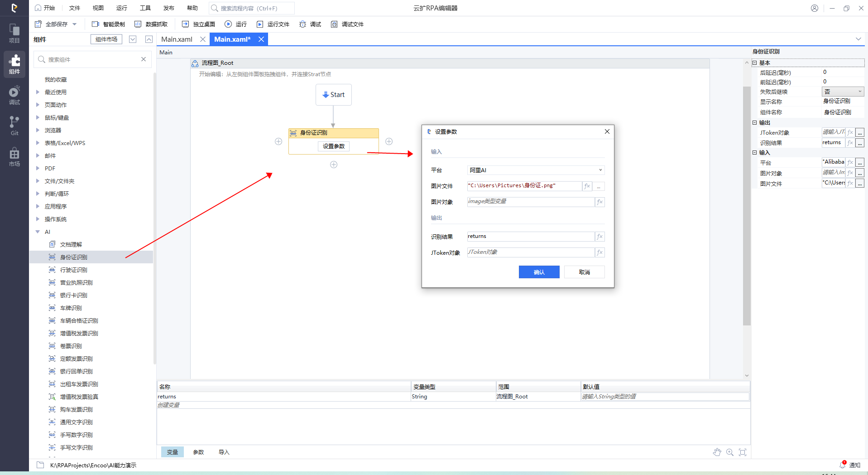This screenshot has width=868, height=475.
Task: Click fx button beside 图片对象 field
Action: [599, 202]
